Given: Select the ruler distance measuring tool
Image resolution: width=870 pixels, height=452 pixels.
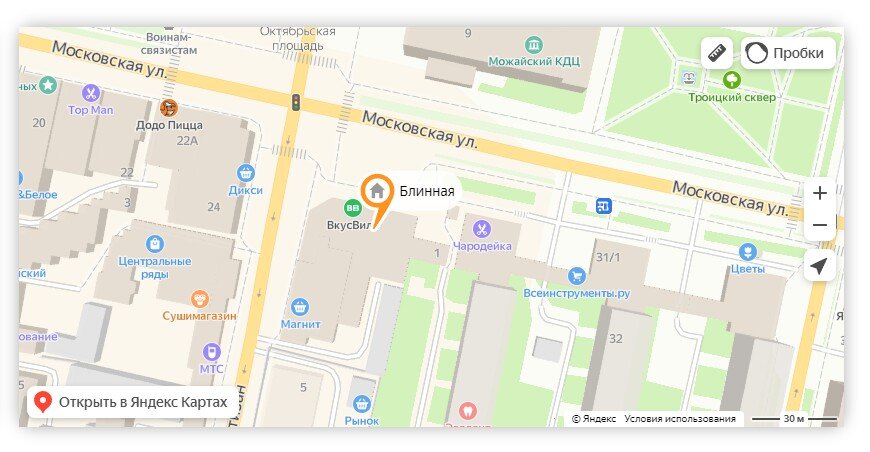Looking at the screenshot, I should coord(717,53).
